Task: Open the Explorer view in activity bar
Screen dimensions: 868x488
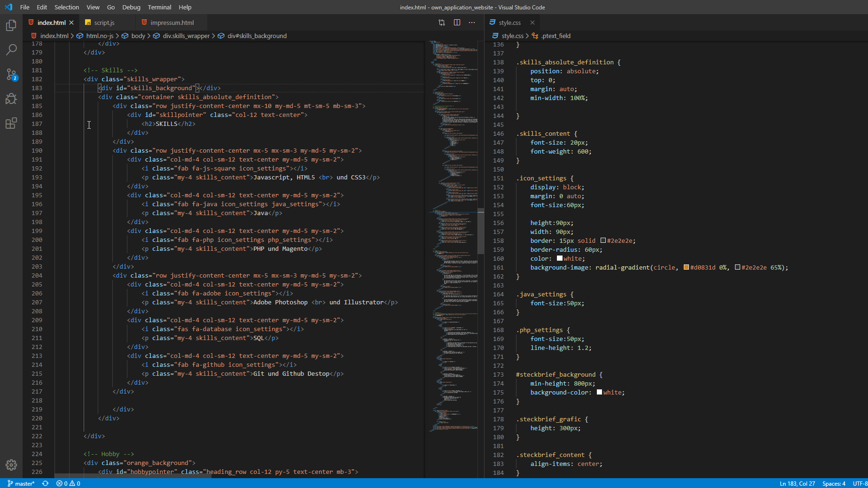Action: click(11, 25)
